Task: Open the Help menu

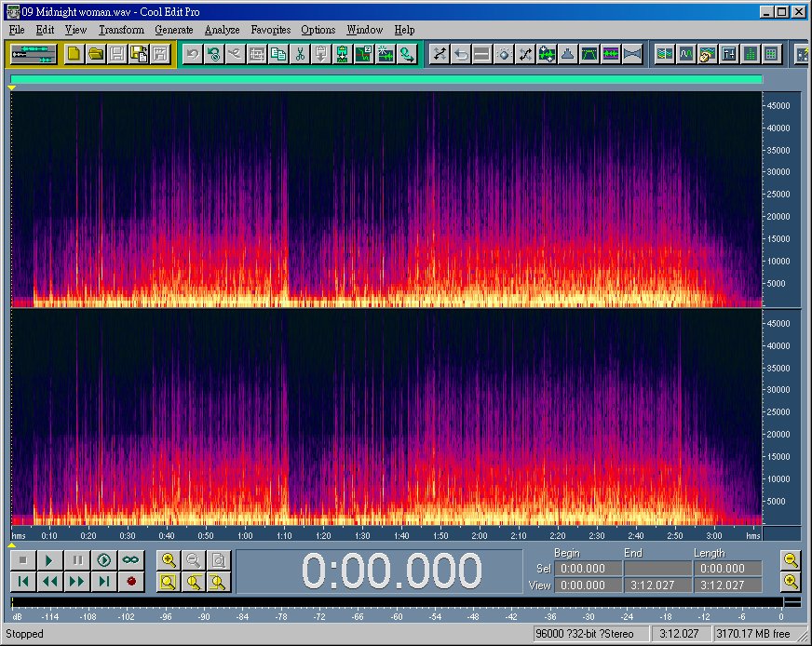Action: [404, 30]
